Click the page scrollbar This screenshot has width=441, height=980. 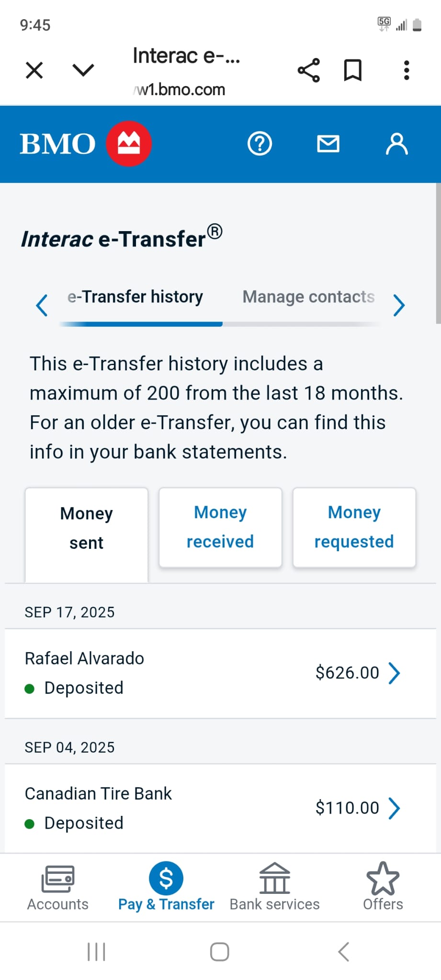click(438, 254)
